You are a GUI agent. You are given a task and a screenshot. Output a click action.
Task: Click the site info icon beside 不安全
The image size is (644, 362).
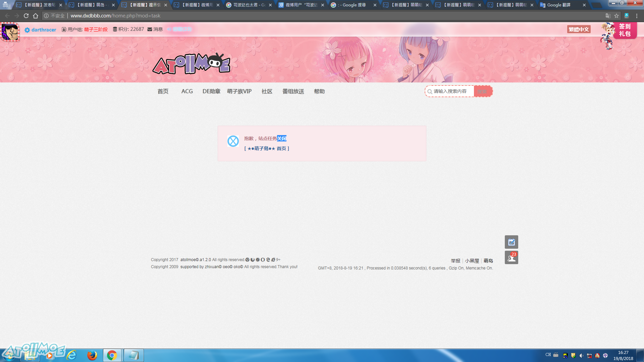tap(46, 16)
